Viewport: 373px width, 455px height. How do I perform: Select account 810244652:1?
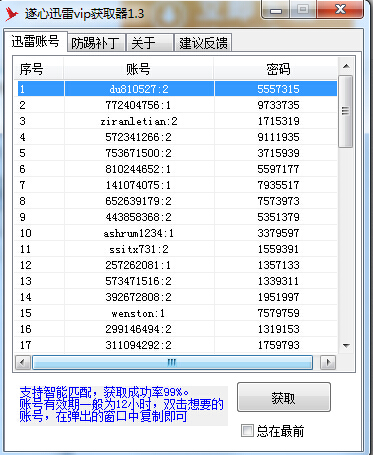(x=138, y=169)
